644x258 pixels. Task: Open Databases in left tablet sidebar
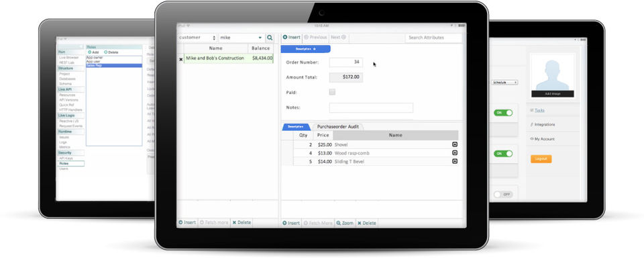point(67,79)
